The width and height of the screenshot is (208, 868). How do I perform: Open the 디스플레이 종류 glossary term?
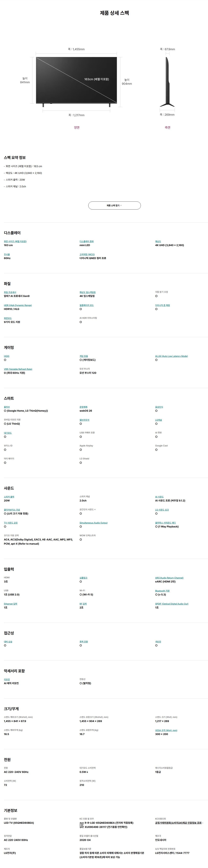(x=87, y=241)
